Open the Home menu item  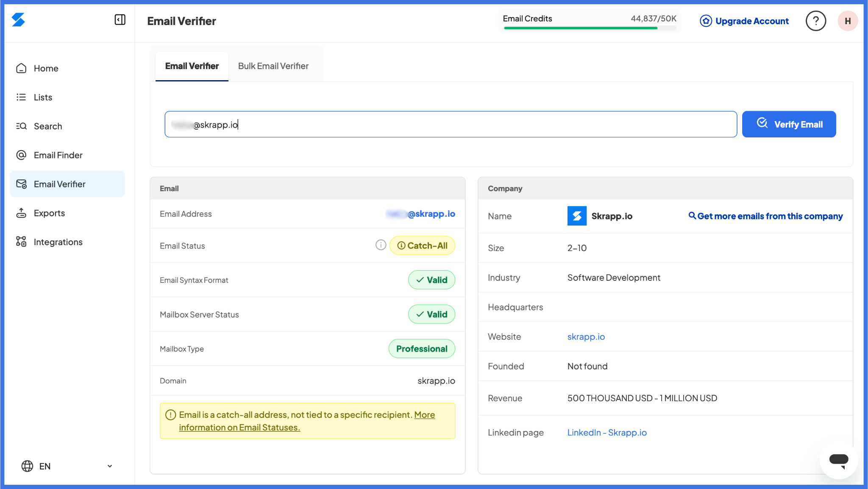67,68
